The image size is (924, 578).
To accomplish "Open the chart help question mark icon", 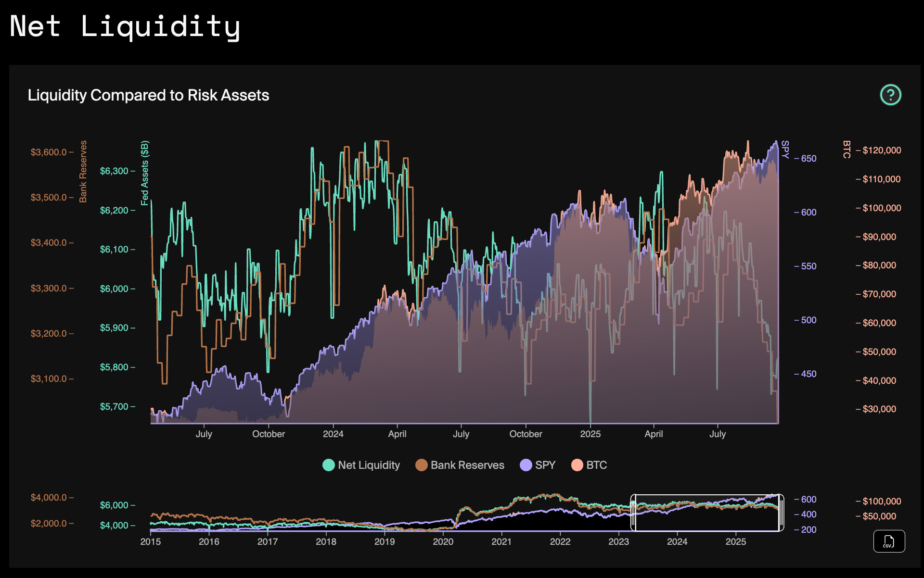I will pos(890,95).
